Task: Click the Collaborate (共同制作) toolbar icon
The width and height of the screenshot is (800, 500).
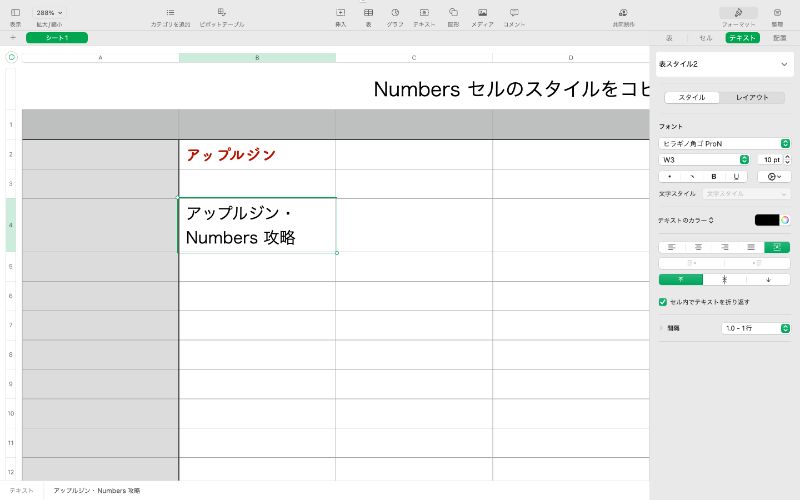Action: pos(623,12)
